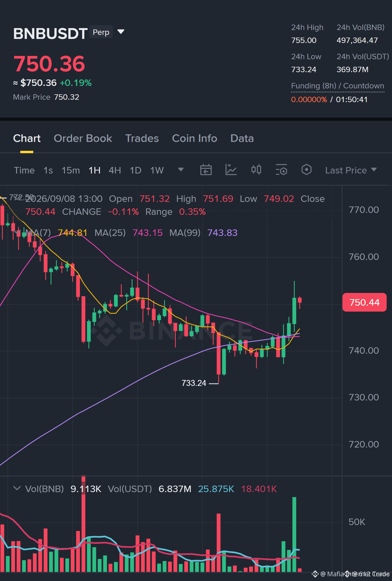Click the Funding / Countdown label
Screen dimensions: 392x581
coord(337,86)
